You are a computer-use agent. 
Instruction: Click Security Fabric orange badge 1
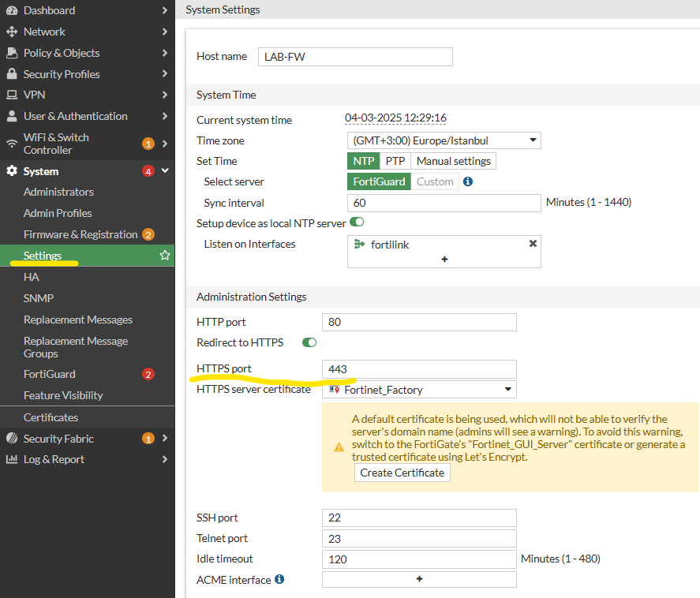148,439
